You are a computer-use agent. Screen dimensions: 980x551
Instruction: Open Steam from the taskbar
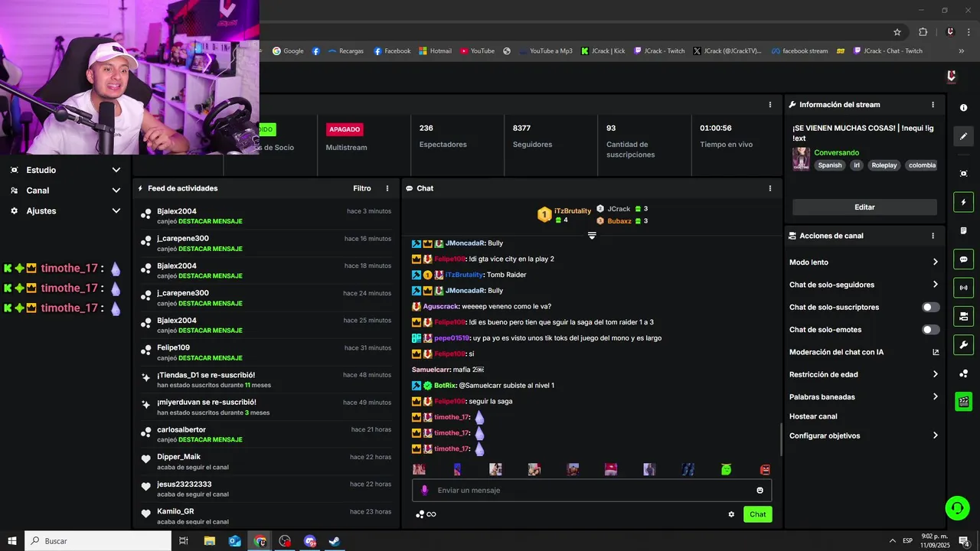point(335,541)
